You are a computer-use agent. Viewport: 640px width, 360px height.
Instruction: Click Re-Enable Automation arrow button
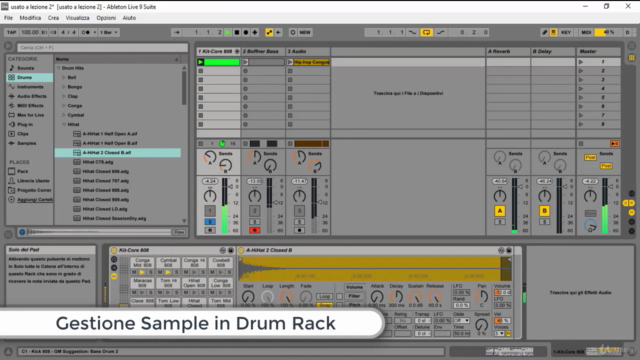point(278,32)
